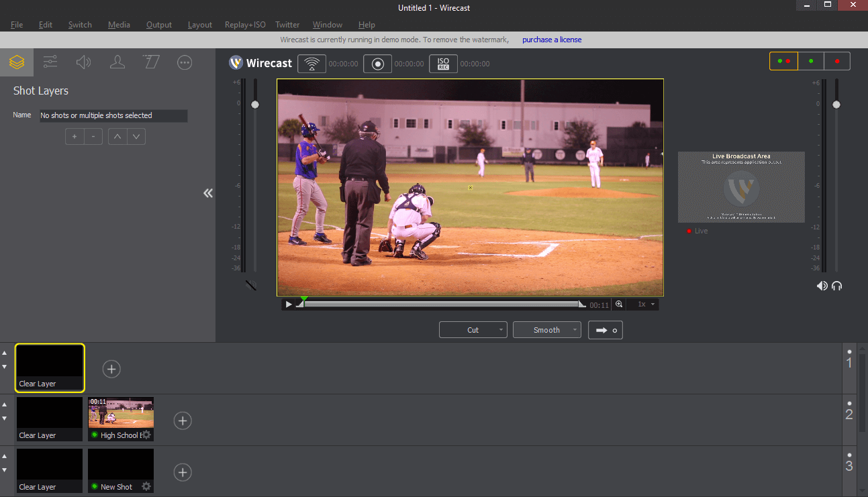
Task: Open the Media menu
Action: pos(119,25)
